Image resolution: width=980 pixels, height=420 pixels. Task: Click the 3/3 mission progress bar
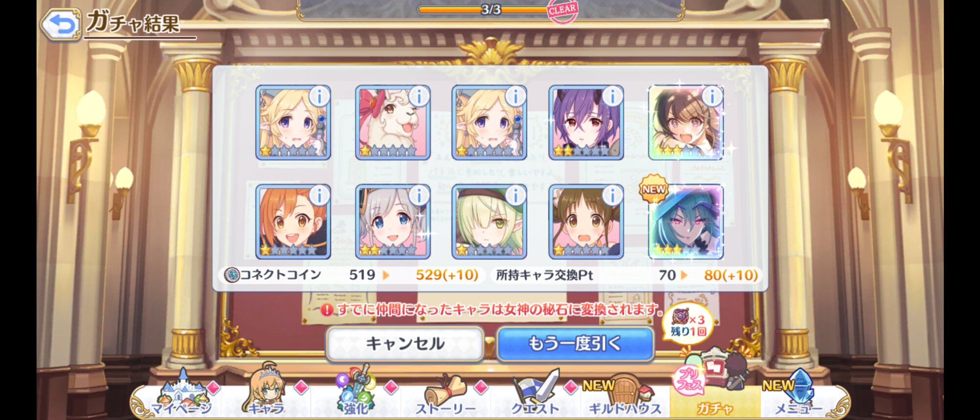click(490, 9)
